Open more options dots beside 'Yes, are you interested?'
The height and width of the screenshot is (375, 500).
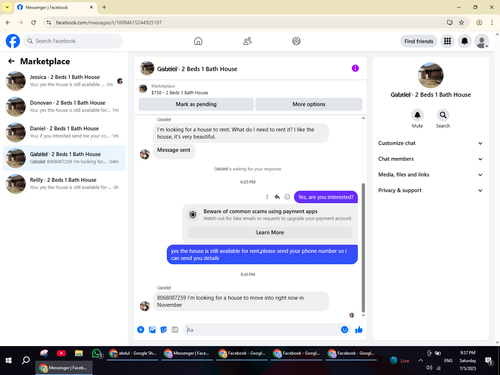point(267,197)
